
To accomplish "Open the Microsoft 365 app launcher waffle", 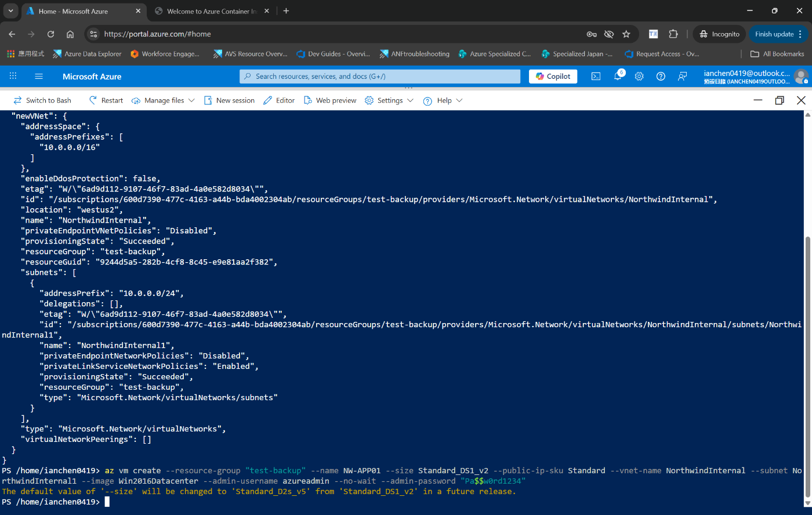I will tap(13, 76).
